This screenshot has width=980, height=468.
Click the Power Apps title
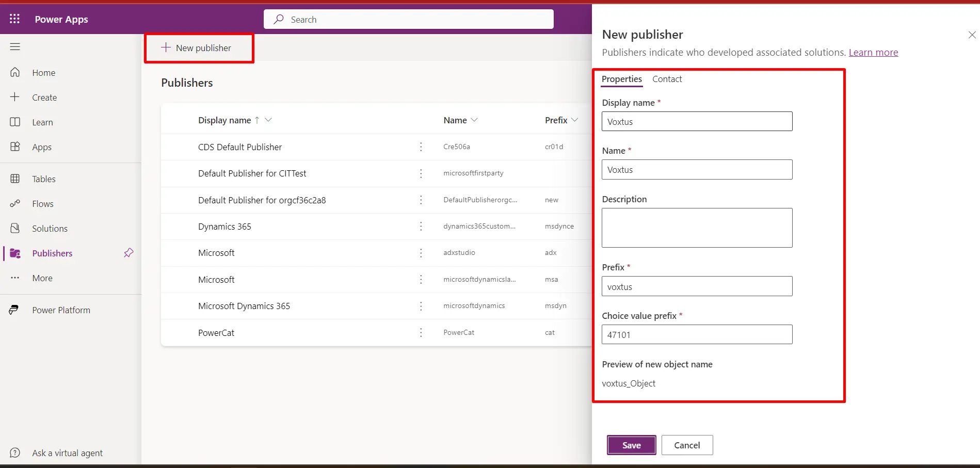coord(61,19)
